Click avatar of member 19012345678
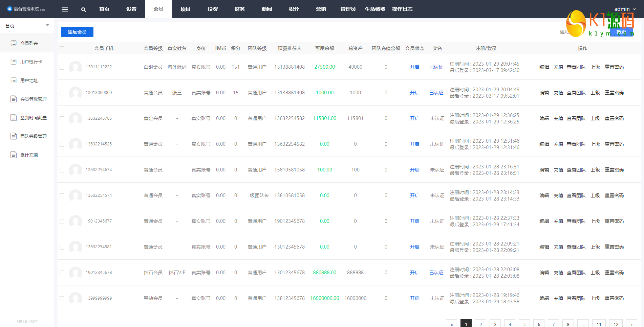Viewport: 644px width, 327px height. pyautogui.click(x=76, y=273)
